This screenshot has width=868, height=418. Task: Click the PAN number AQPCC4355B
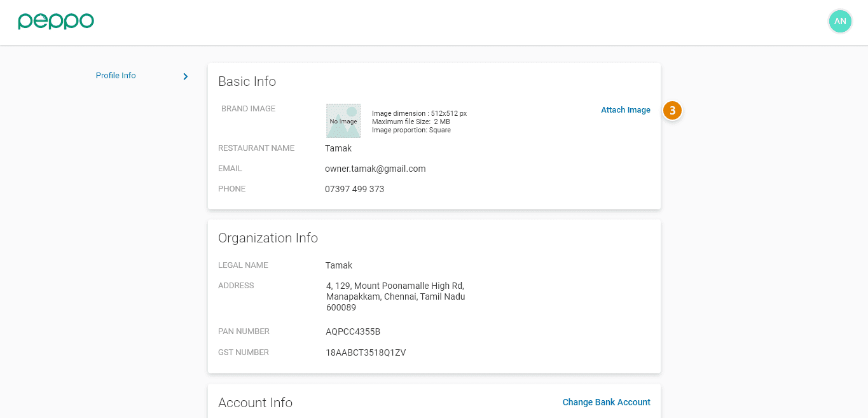pyautogui.click(x=353, y=331)
